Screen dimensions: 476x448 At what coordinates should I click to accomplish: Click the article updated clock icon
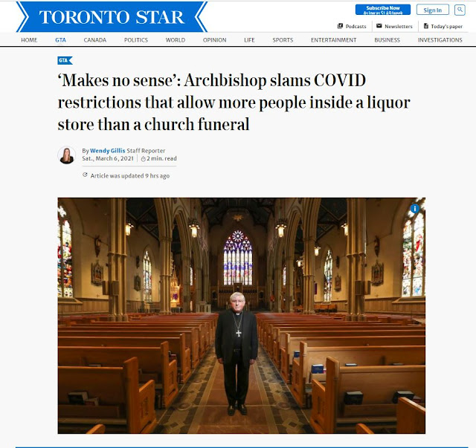(x=85, y=175)
